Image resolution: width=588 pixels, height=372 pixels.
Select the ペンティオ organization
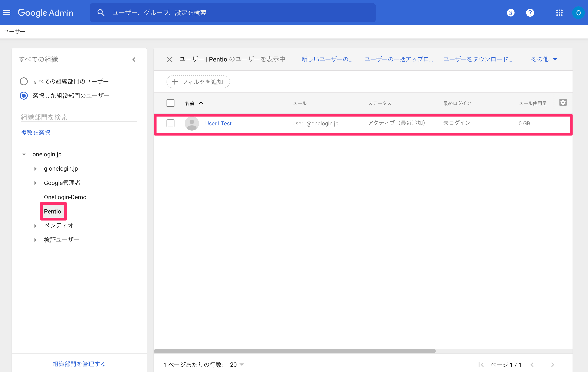point(59,226)
